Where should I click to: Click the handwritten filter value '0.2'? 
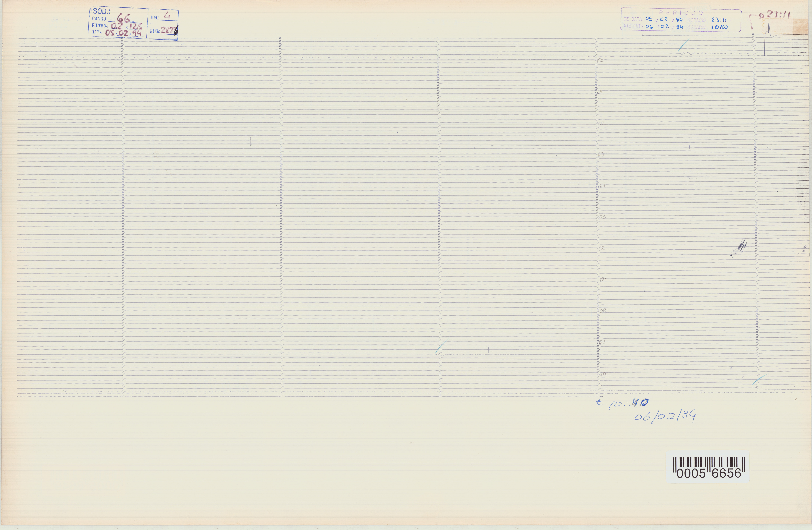(x=117, y=26)
